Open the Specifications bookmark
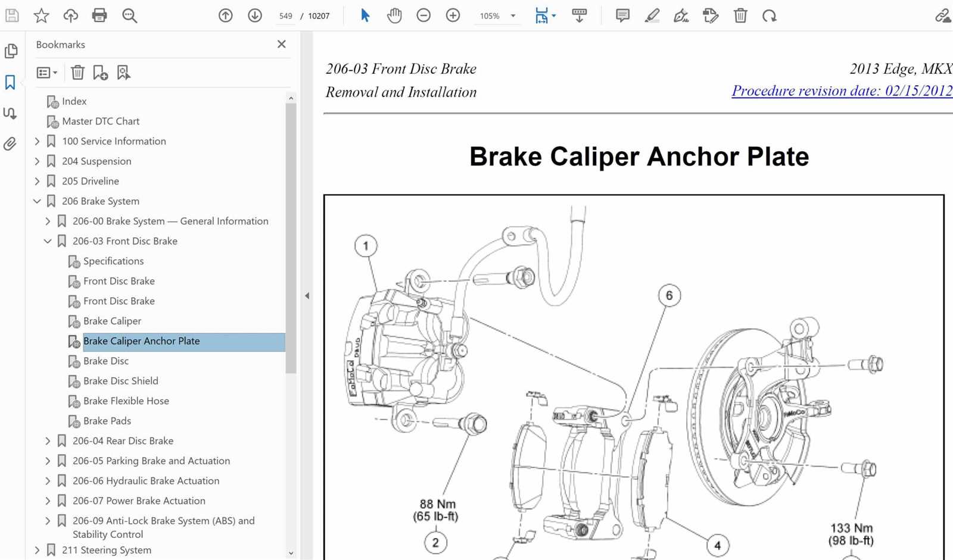Viewport: 953px width, 560px height. click(113, 261)
